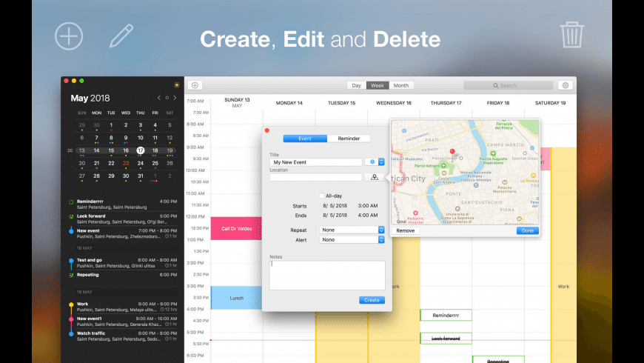Select Look forward item on Thursday
Viewport: 644px width, 363px height.
446,339
